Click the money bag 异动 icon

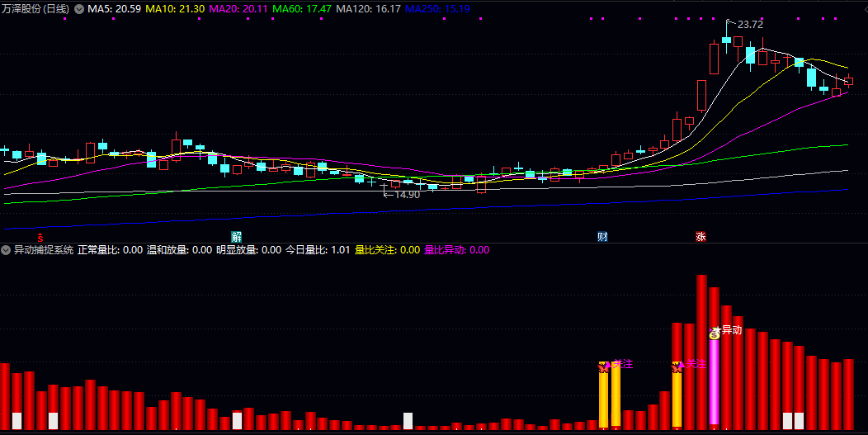tap(715, 333)
